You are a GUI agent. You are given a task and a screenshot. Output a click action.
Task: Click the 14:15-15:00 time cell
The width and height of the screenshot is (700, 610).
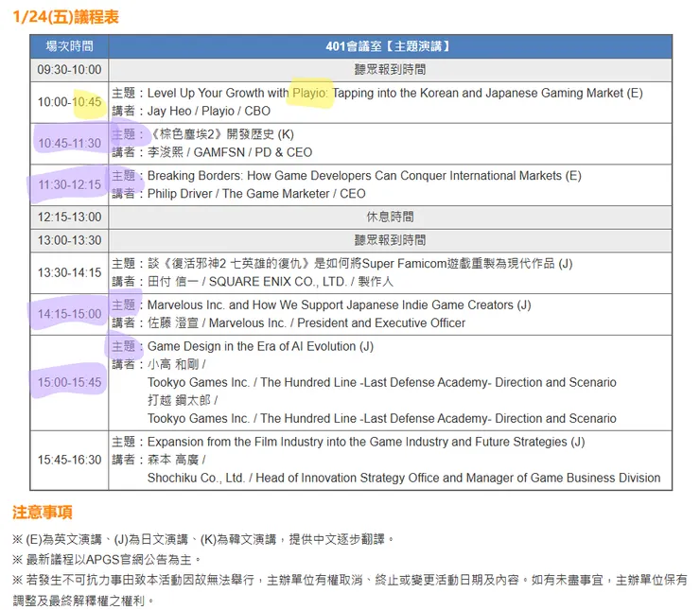(x=69, y=314)
